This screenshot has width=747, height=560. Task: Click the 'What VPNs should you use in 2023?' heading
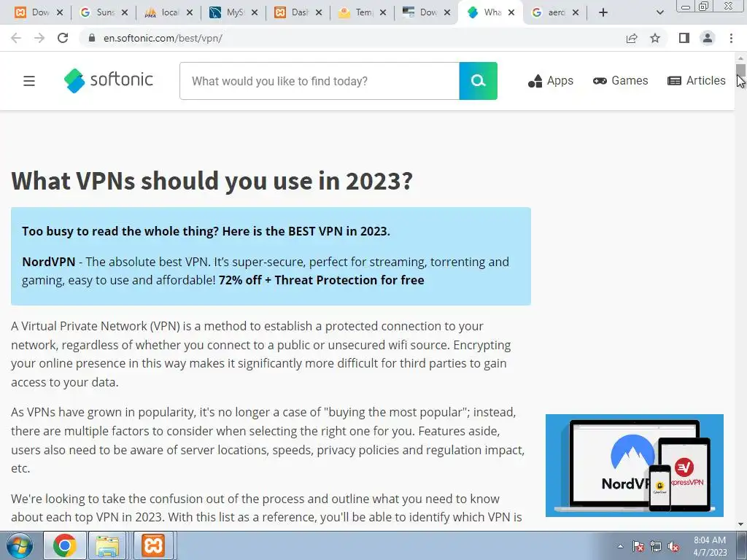click(212, 181)
